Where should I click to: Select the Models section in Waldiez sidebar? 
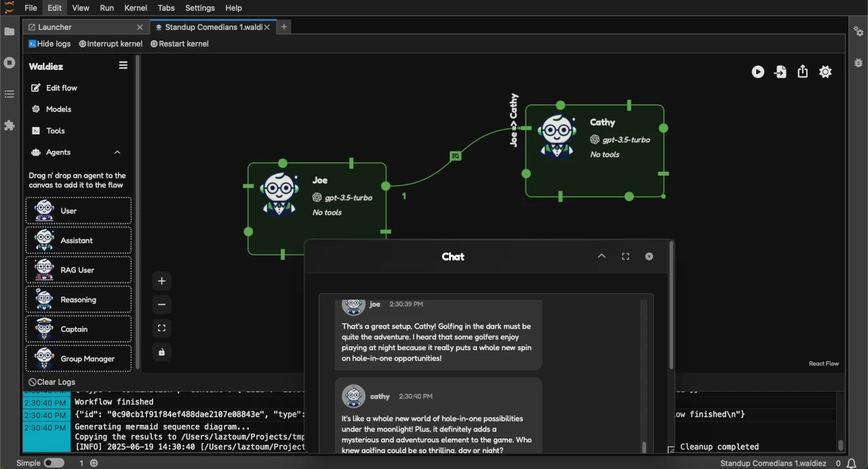59,109
